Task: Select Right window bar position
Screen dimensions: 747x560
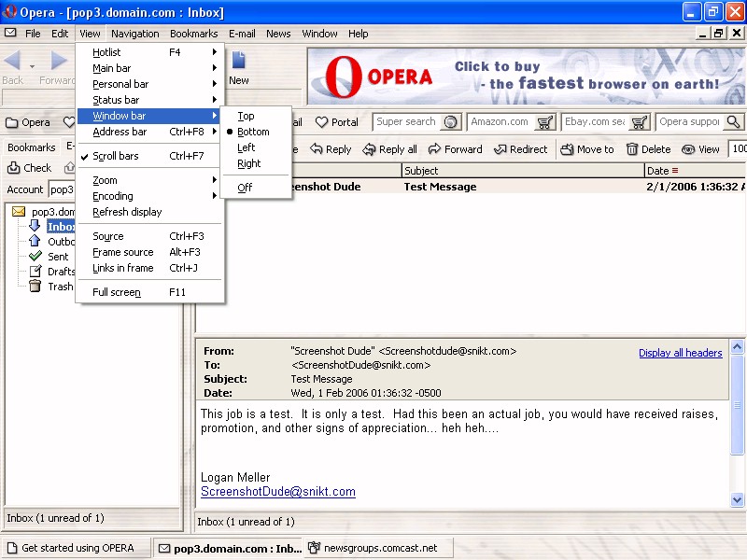Action: point(256,163)
